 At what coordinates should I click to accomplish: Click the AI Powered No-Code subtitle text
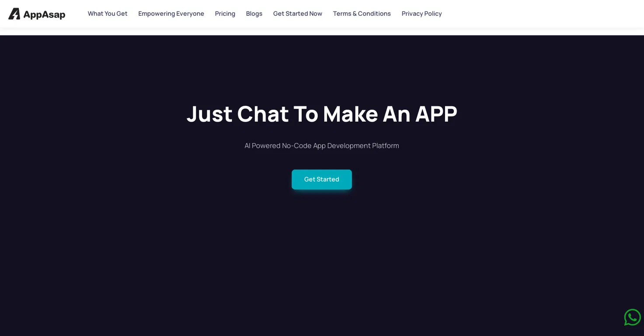click(322, 146)
